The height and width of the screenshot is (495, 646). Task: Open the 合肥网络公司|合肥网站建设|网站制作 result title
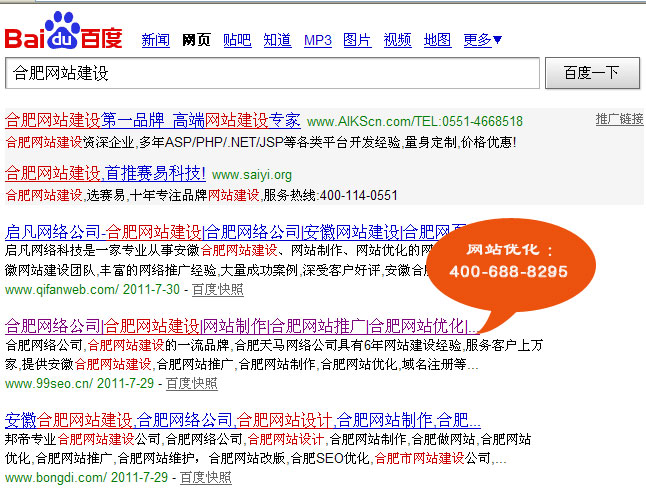pos(242,326)
